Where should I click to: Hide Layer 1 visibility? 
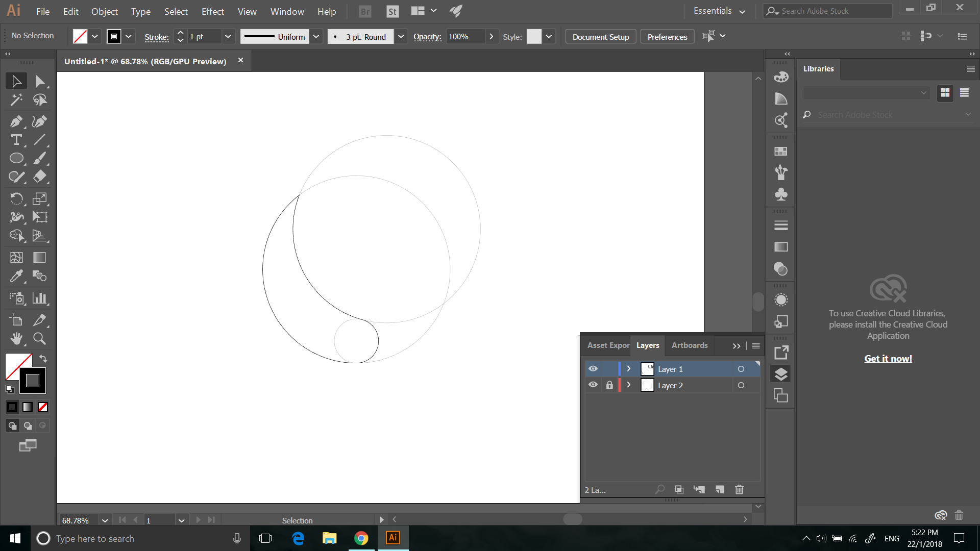tap(593, 368)
